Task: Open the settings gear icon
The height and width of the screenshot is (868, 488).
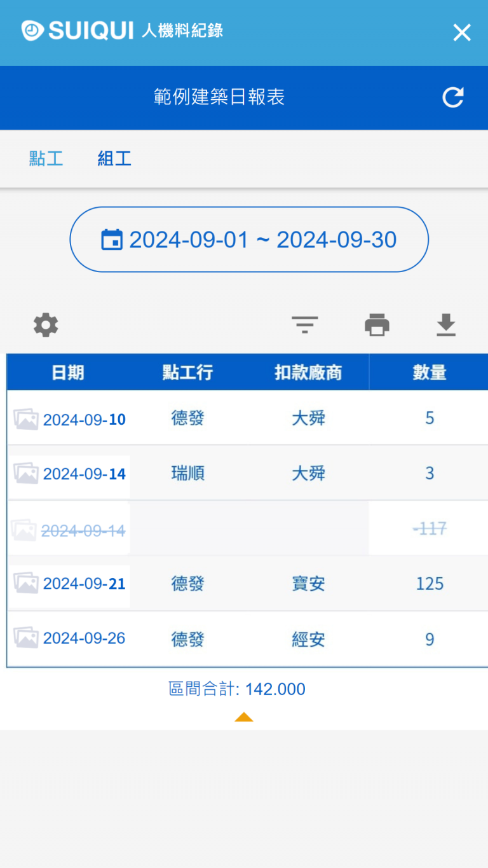Action: click(46, 325)
